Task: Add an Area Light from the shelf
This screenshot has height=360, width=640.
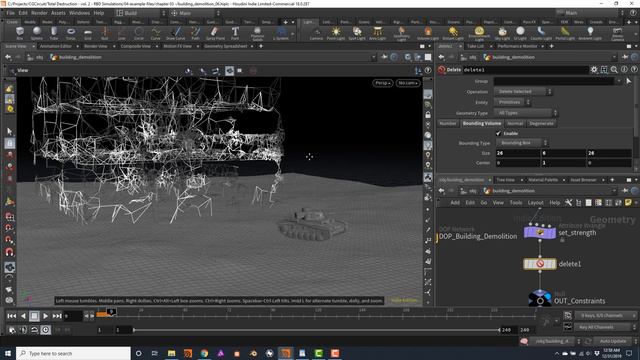Action: (x=378, y=33)
